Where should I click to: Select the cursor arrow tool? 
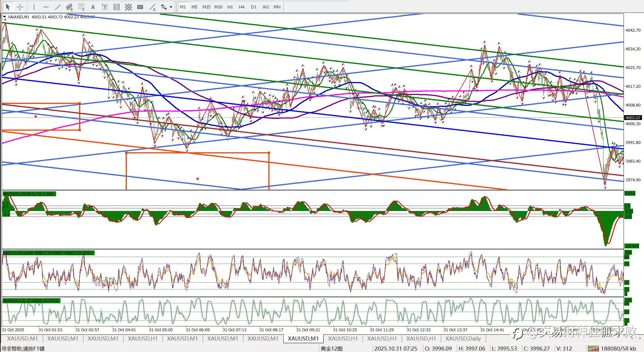[8, 7]
